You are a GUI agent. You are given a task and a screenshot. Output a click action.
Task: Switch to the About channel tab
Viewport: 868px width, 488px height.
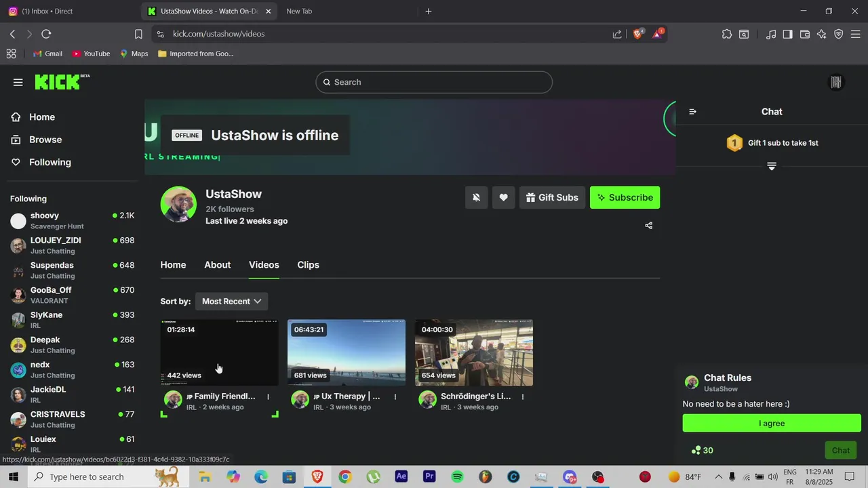point(218,265)
